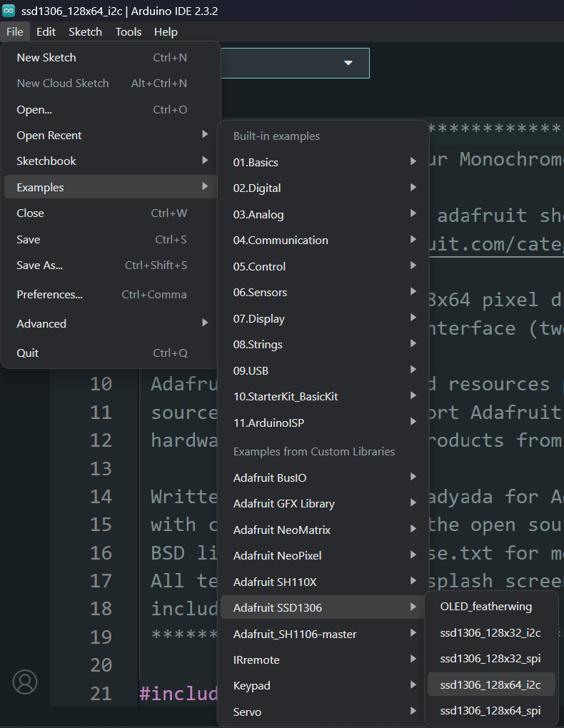
Task: Open the Edit menu
Action: coord(46,31)
